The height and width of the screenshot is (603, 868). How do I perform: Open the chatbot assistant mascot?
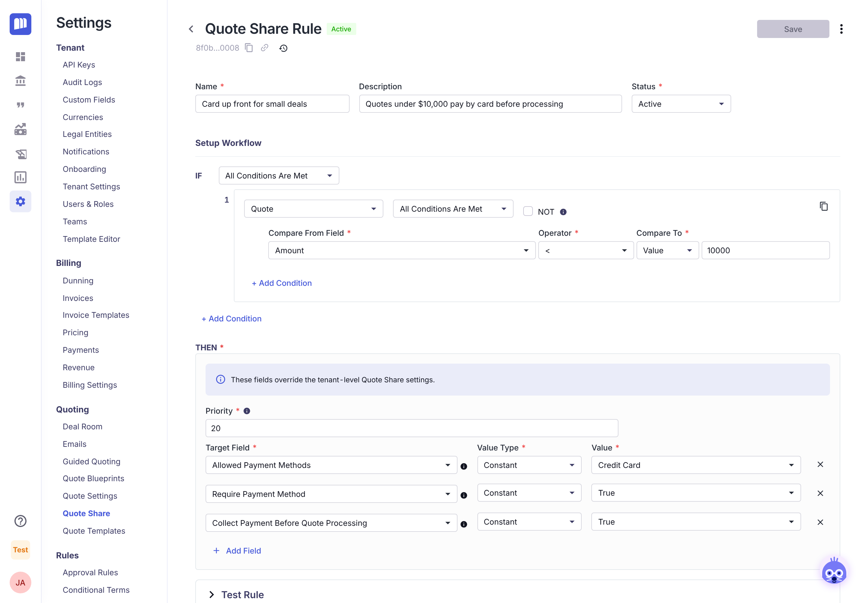click(x=834, y=571)
